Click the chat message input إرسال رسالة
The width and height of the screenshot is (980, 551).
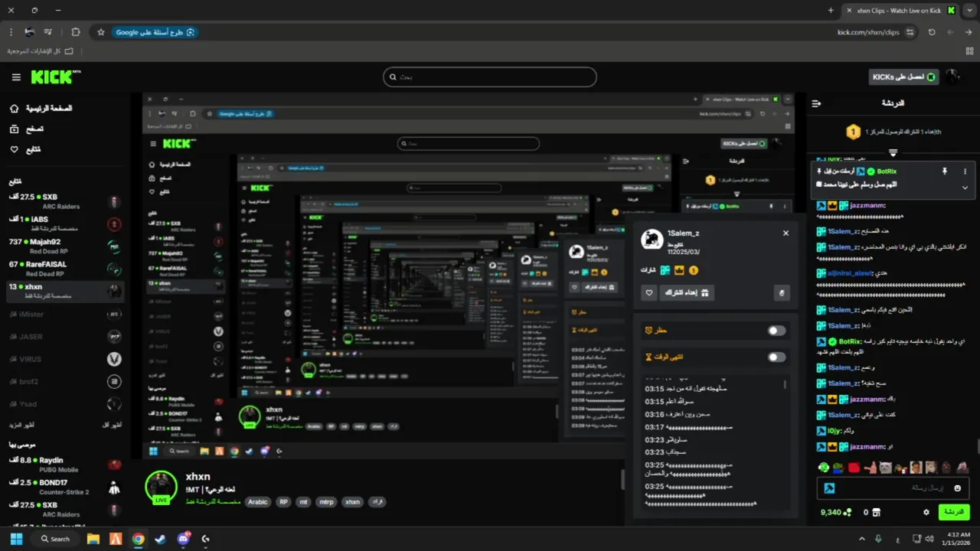893,488
